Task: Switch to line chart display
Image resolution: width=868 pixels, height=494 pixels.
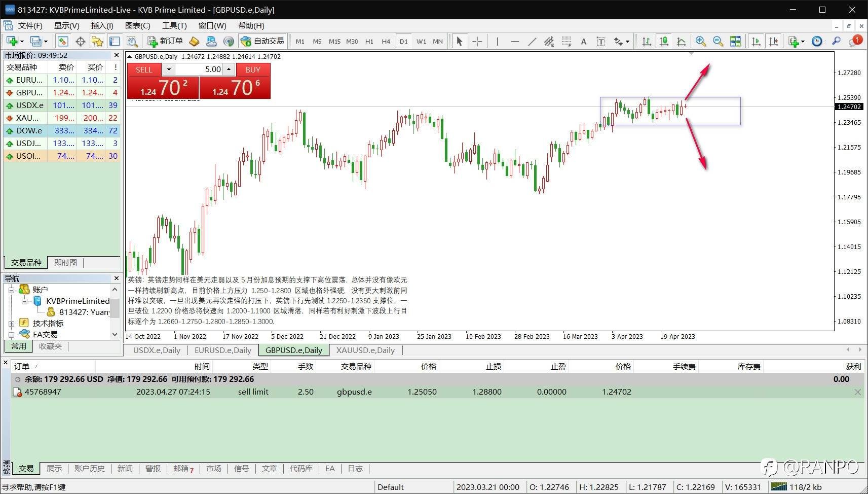Action: tap(681, 41)
